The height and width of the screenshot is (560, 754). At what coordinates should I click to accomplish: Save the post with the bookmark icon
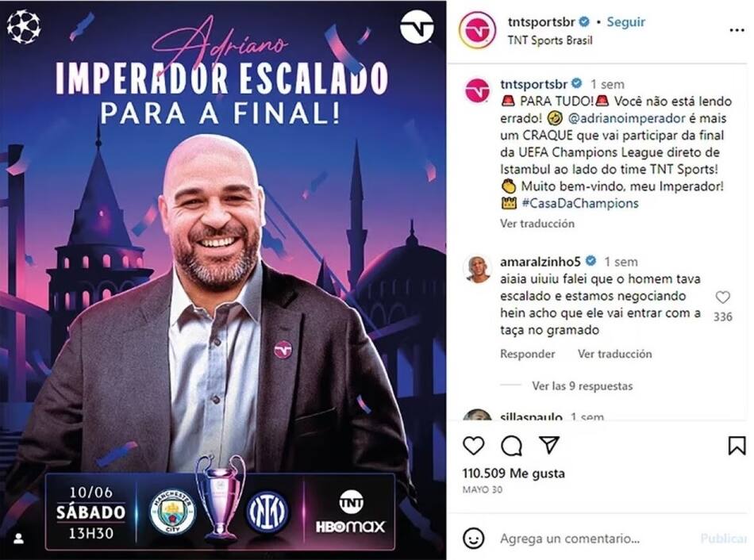click(x=737, y=446)
